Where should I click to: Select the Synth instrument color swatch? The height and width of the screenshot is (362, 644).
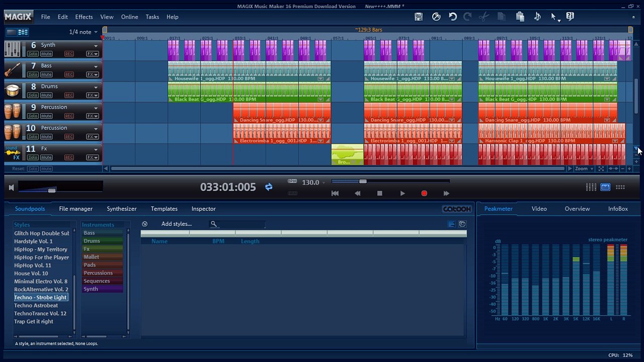[103, 289]
